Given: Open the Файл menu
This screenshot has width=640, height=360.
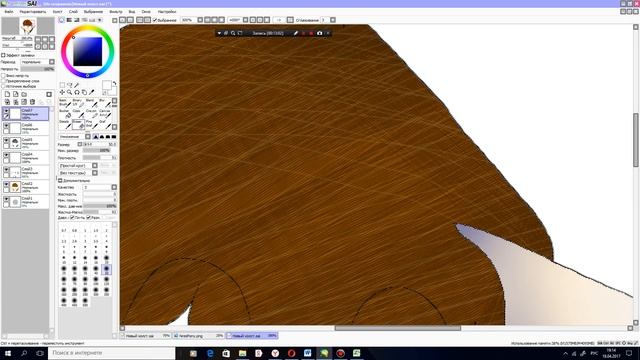Looking at the screenshot, I should [9, 12].
